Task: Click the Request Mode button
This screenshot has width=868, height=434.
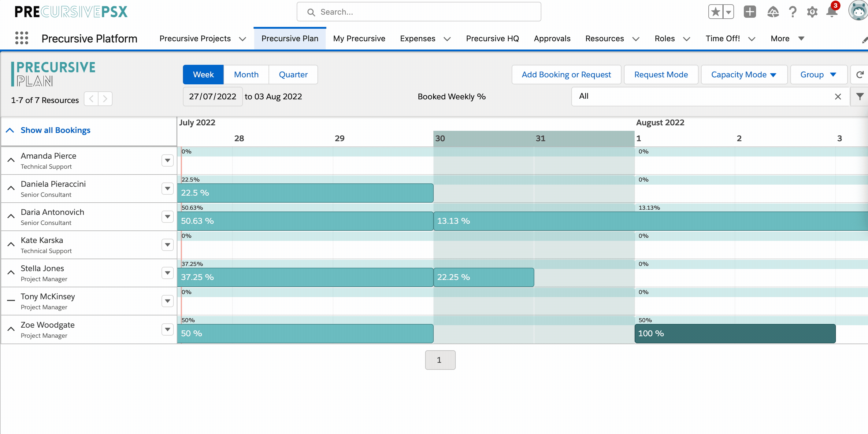Action: [661, 74]
